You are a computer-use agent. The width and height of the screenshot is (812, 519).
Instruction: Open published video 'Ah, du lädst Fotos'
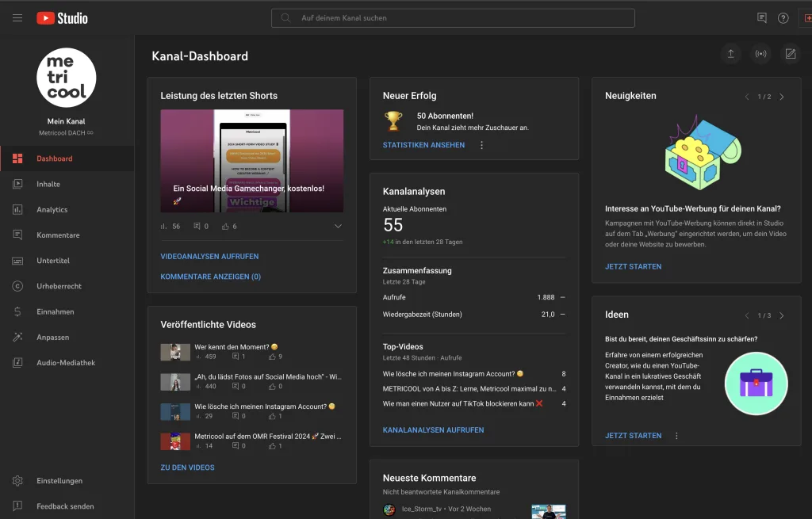click(x=268, y=376)
